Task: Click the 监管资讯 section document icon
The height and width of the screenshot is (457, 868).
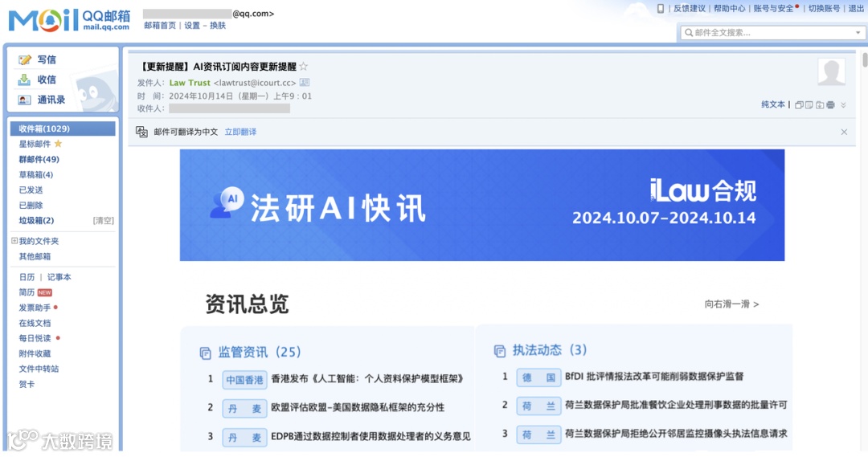Action: pos(206,353)
